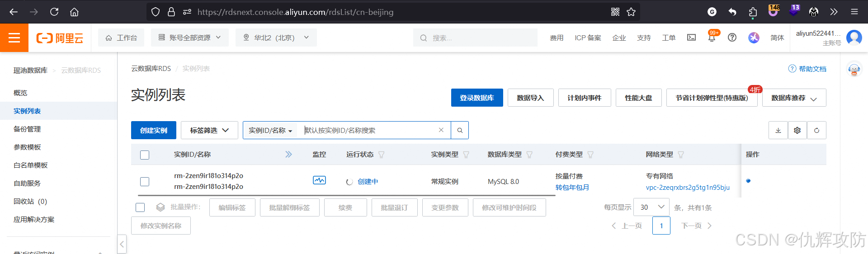868x254 pixels.
Task: Select the rm-2zen9ir181o314p2o instance checkbox
Action: (x=145, y=182)
